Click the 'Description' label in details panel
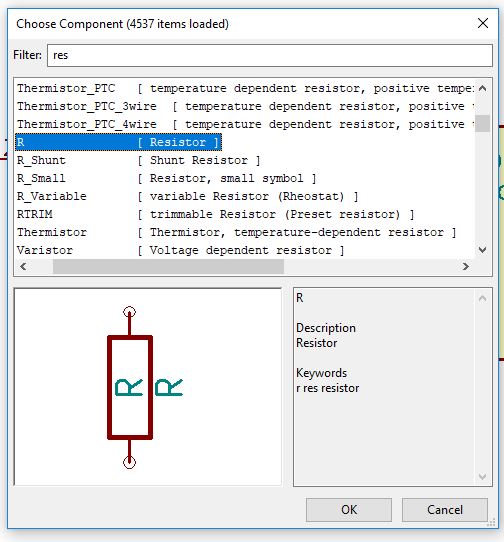The height and width of the screenshot is (542, 504). [x=326, y=328]
